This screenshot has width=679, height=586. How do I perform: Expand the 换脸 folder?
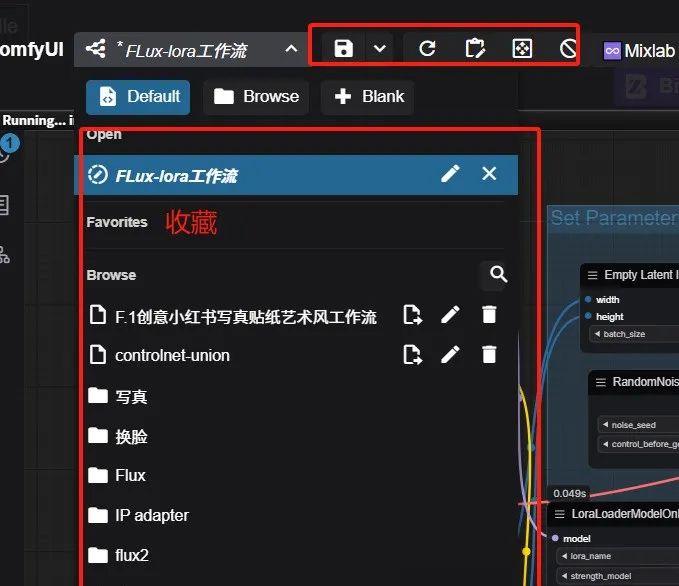[x=118, y=436]
